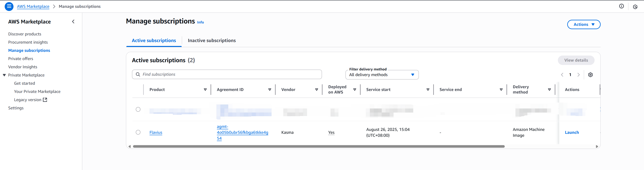Click the info circle icon in header
This screenshot has height=170, width=644.
(621, 6)
